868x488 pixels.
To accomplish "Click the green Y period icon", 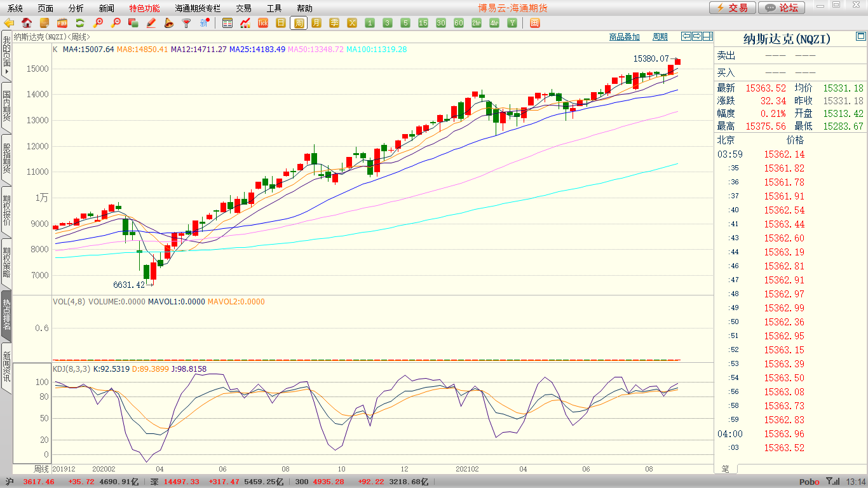I will [512, 23].
